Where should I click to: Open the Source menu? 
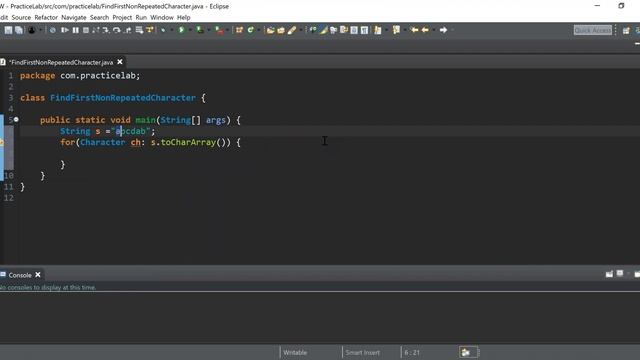[21, 18]
